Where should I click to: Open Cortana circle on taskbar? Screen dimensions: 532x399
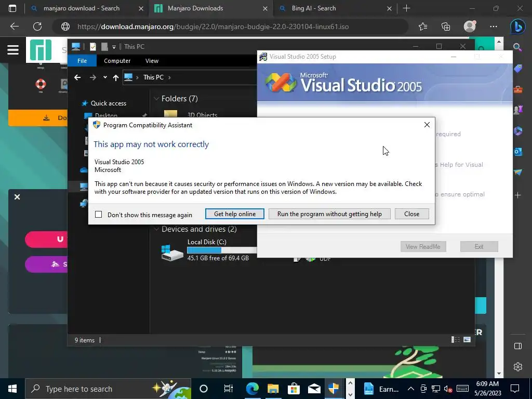pyautogui.click(x=204, y=389)
